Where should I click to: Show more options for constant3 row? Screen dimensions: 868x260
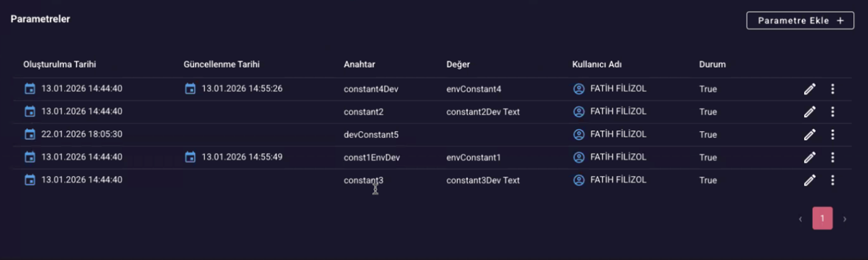(832, 180)
